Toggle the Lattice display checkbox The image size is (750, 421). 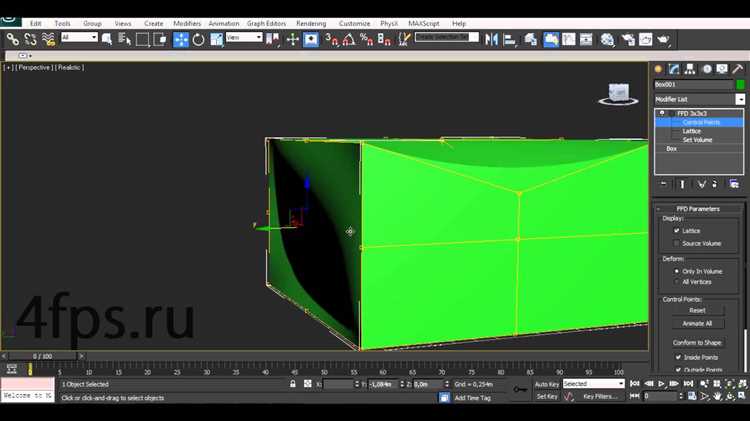point(677,231)
